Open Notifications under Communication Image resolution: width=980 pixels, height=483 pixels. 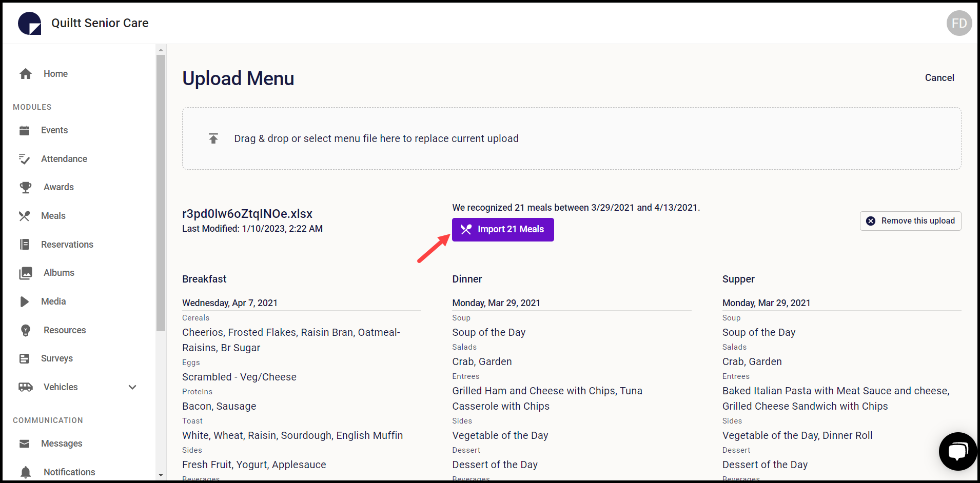(x=69, y=472)
